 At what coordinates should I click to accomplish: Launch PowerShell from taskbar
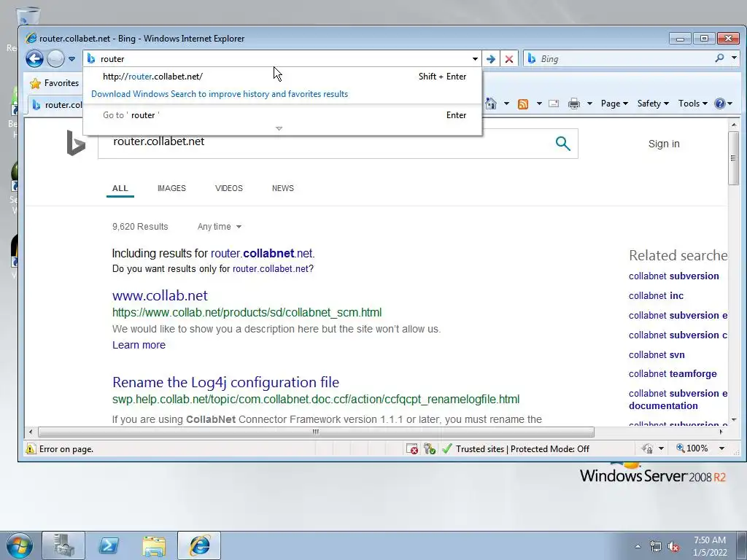tap(108, 545)
